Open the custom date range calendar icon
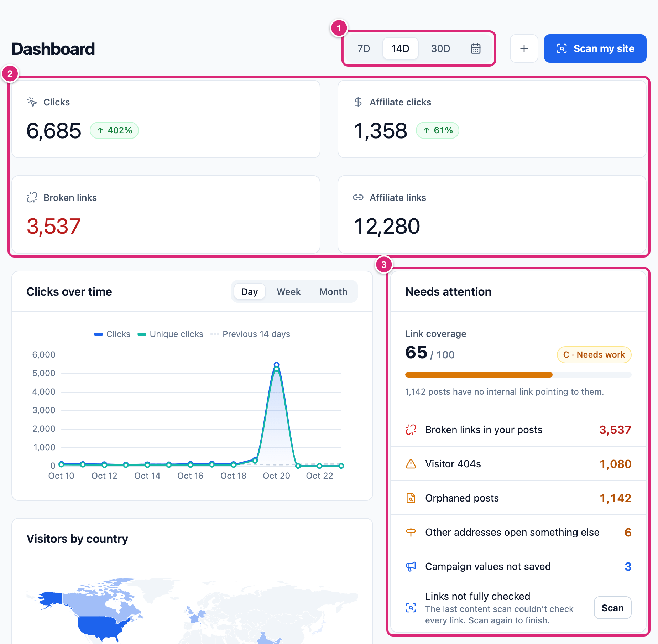658x644 pixels. [476, 48]
